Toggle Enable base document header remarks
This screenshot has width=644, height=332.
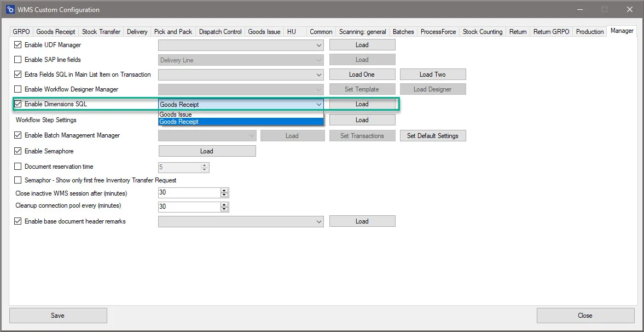pos(18,221)
